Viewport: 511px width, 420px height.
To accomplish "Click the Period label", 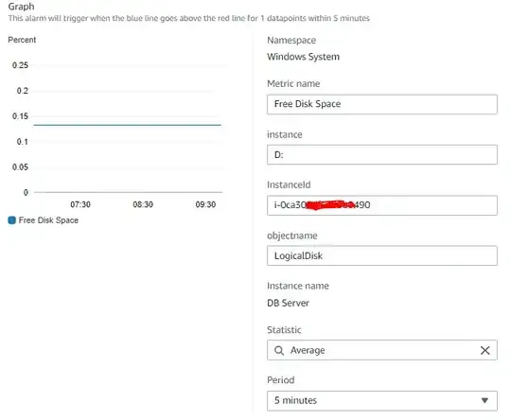I will (281, 380).
